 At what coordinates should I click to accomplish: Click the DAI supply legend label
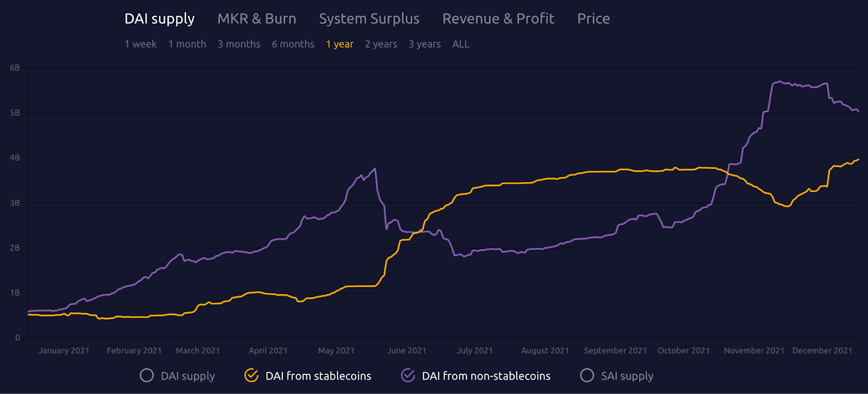188,376
